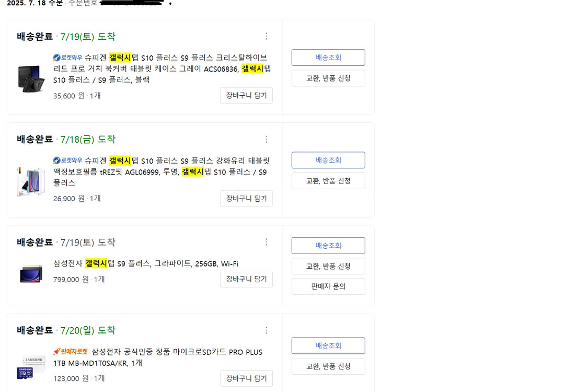Open more options for the microSD card order
Screen dimensions: 565x392
point(266,330)
